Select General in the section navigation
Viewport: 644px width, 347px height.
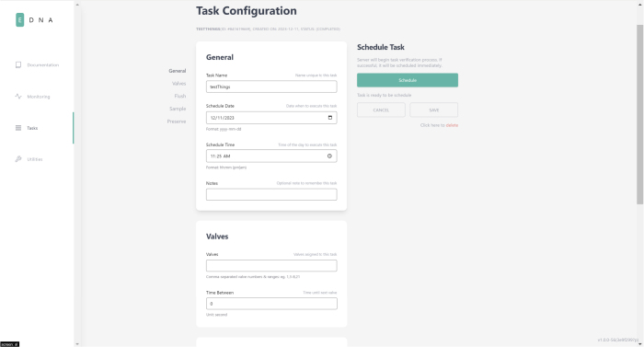pyautogui.click(x=177, y=71)
